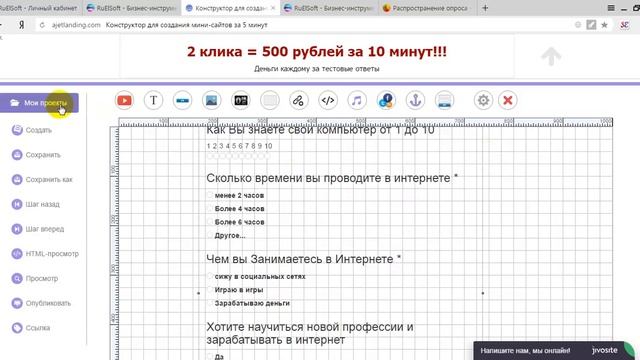Select the 'Более 4 часов' radio option
The height and width of the screenshot is (360, 640).
[x=210, y=209]
